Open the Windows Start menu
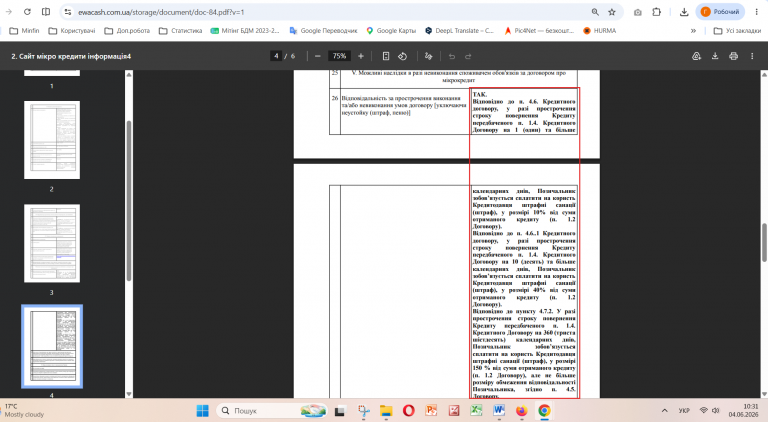Screen dimensions: 768x422 coord(202,410)
